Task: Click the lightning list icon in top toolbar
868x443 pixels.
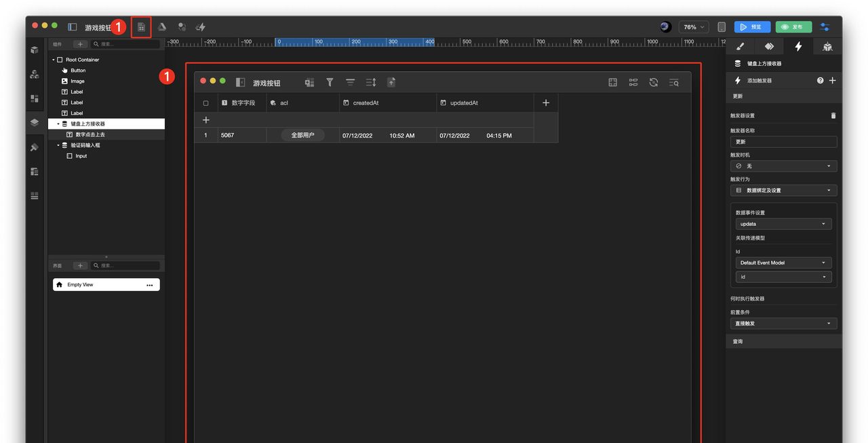Action: point(201,27)
